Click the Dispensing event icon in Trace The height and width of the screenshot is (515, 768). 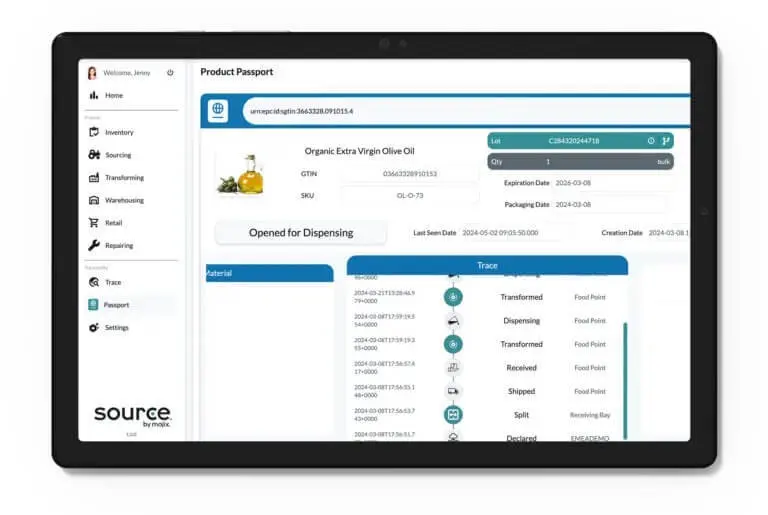tap(453, 321)
